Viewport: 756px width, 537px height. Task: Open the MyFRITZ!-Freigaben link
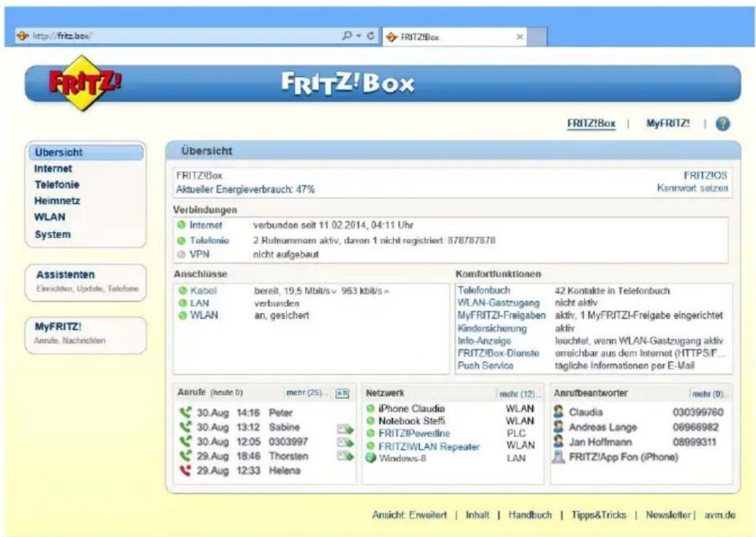502,316
